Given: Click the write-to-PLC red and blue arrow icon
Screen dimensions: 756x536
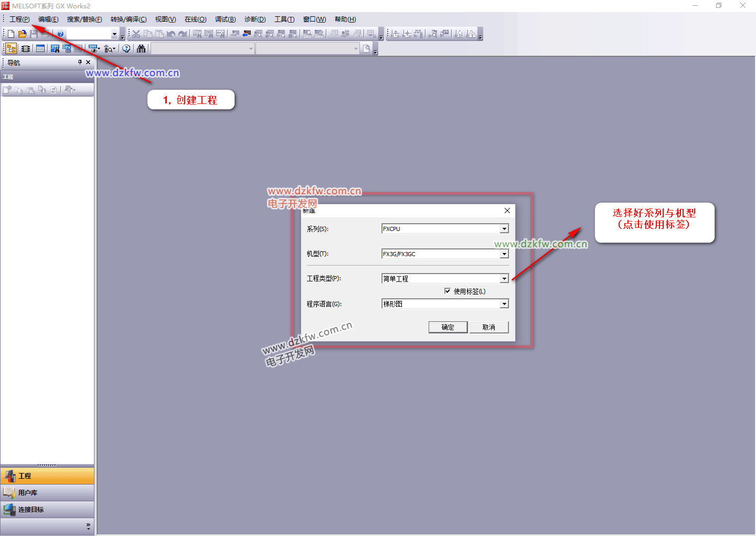Looking at the screenshot, I should 247,34.
